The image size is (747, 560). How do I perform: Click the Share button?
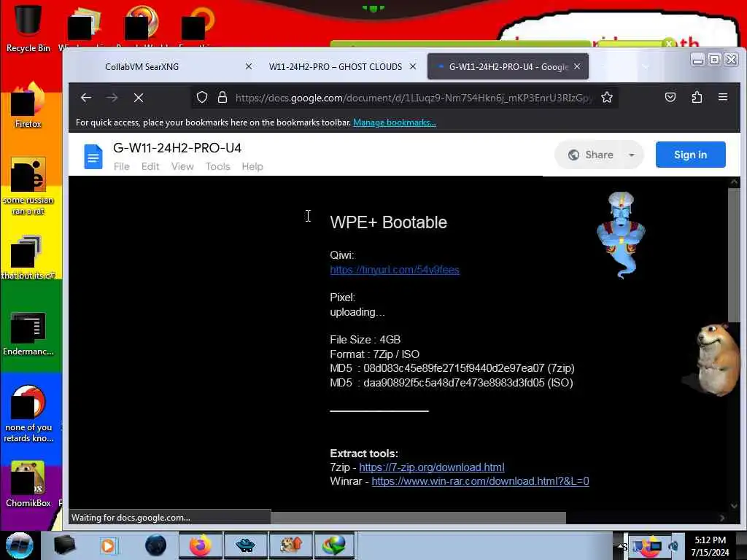pyautogui.click(x=591, y=155)
